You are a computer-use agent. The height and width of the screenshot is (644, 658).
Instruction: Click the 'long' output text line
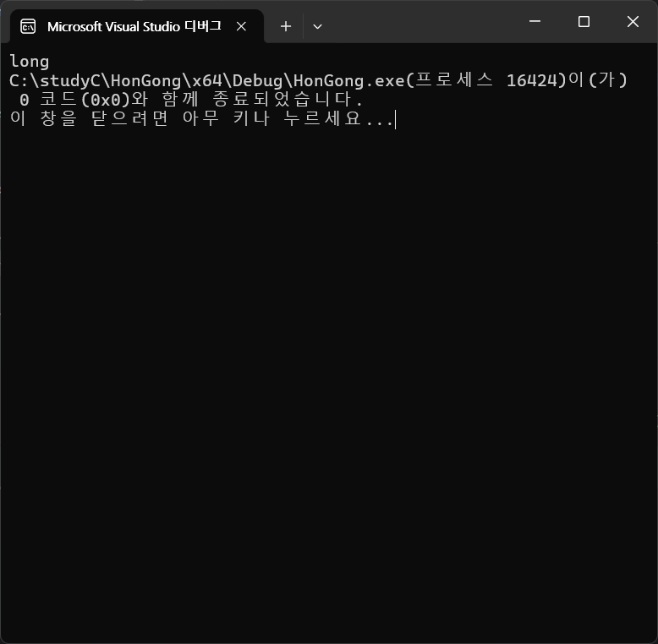[x=30, y=61]
